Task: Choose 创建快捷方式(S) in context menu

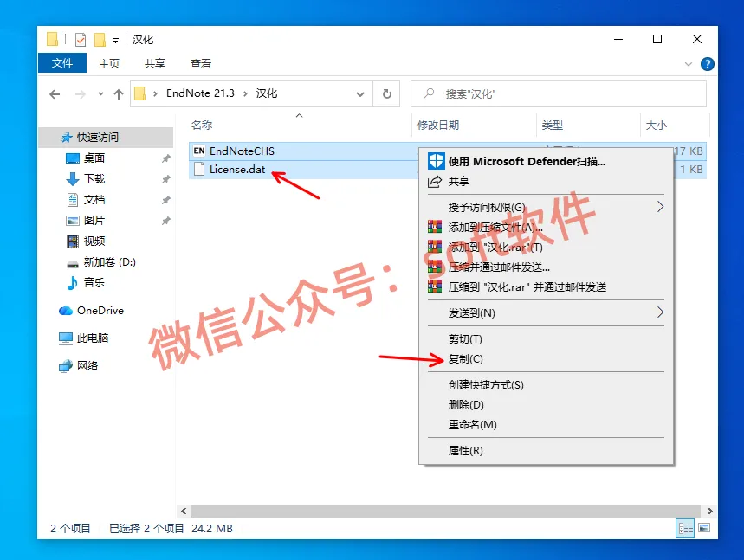Action: click(x=546, y=384)
